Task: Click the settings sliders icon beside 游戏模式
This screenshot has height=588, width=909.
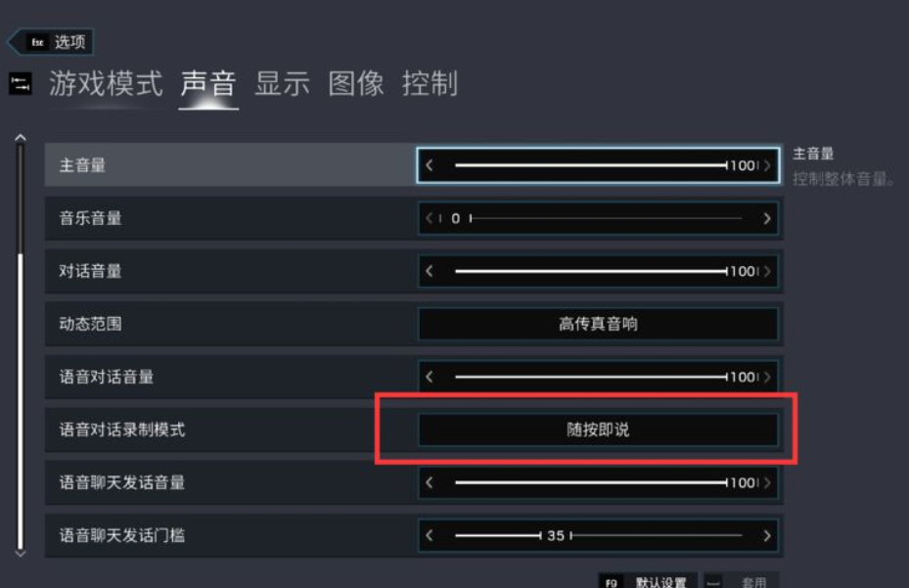Action: coord(20,84)
